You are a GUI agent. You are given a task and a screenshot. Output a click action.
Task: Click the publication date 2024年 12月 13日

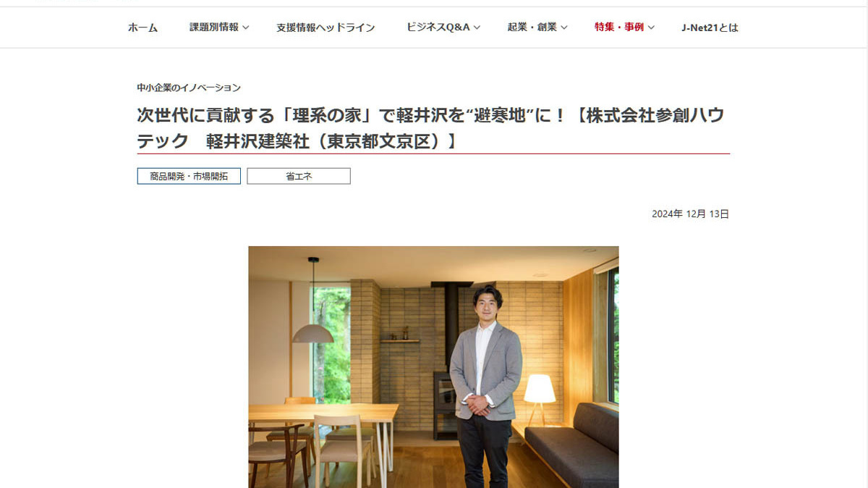click(690, 214)
